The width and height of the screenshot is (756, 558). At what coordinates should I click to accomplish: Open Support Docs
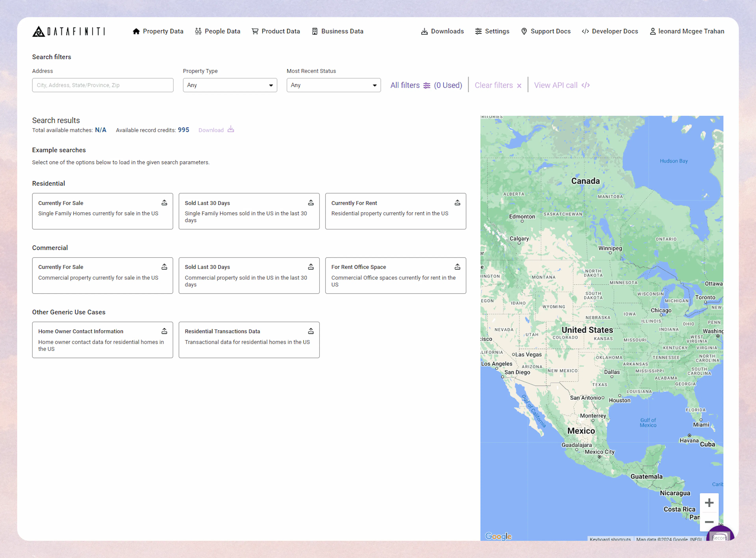pos(545,31)
